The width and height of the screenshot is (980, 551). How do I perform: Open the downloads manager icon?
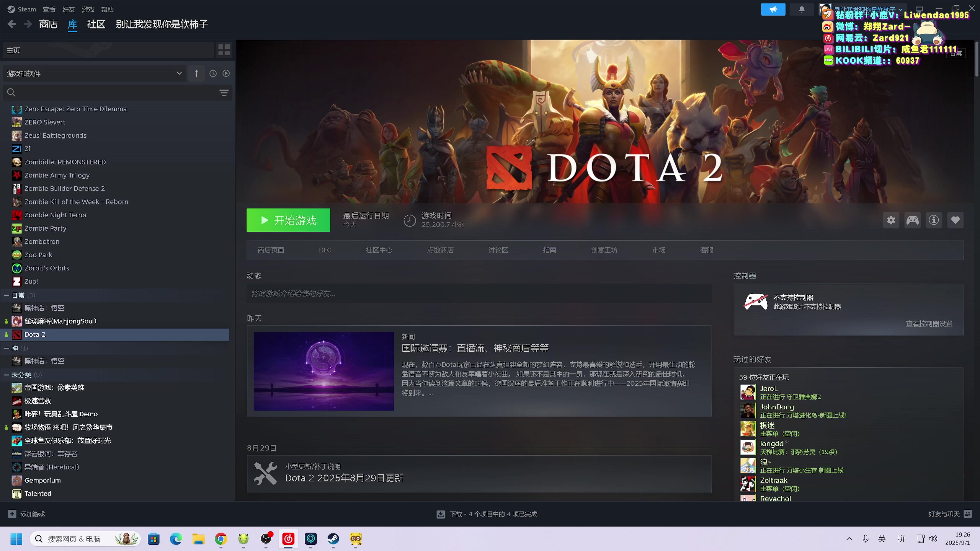441,514
